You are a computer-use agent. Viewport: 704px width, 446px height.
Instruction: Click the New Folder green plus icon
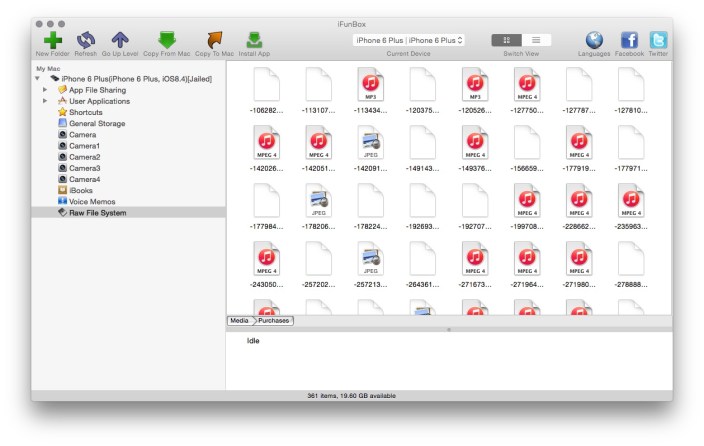tap(51, 39)
